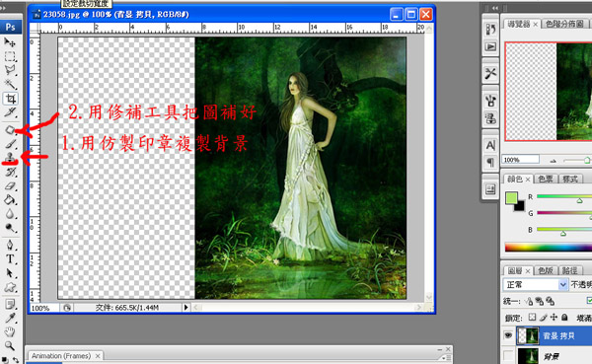Click the navigator zoom percentage field
The image size is (592, 364).
point(520,160)
